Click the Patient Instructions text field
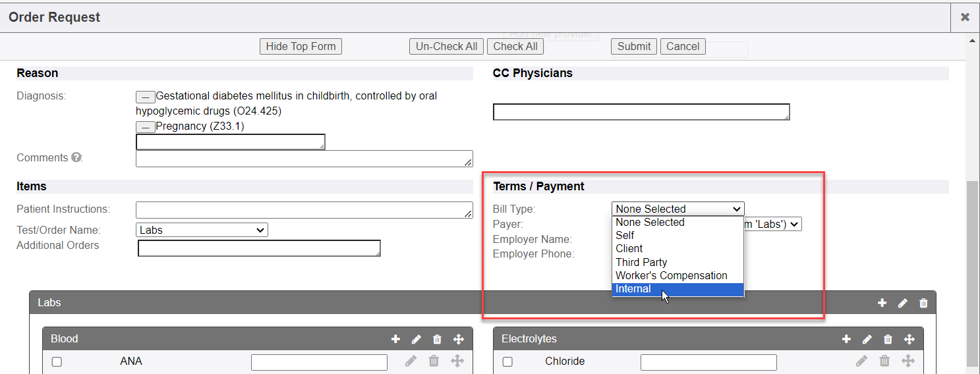 point(304,210)
